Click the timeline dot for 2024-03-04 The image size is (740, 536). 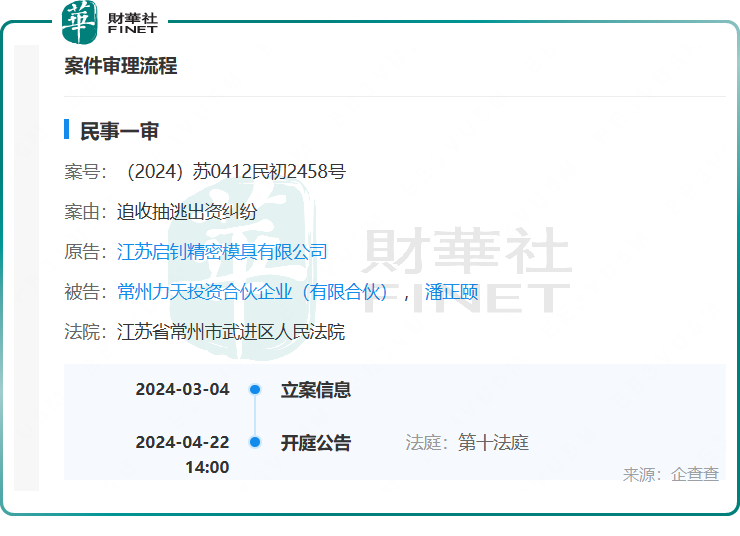[x=255, y=390]
